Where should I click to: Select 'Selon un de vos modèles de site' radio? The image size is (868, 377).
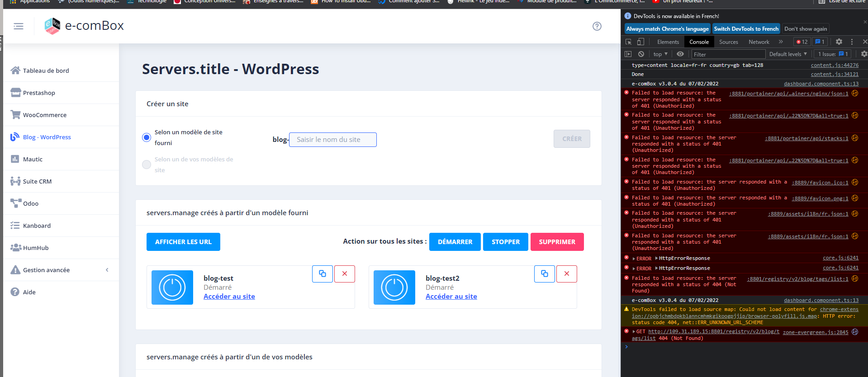(x=147, y=165)
